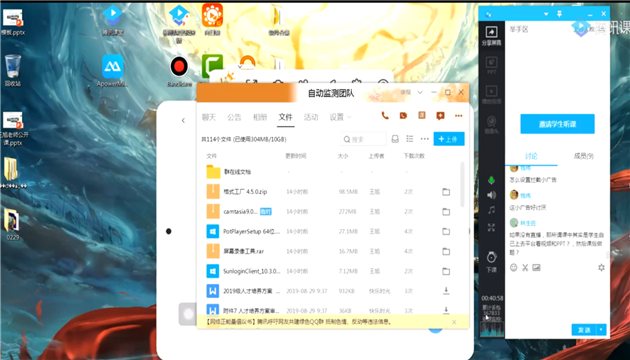This screenshot has width=630, height=360.
Task: Click the 摄像头 camera icon
Action: tap(491, 121)
